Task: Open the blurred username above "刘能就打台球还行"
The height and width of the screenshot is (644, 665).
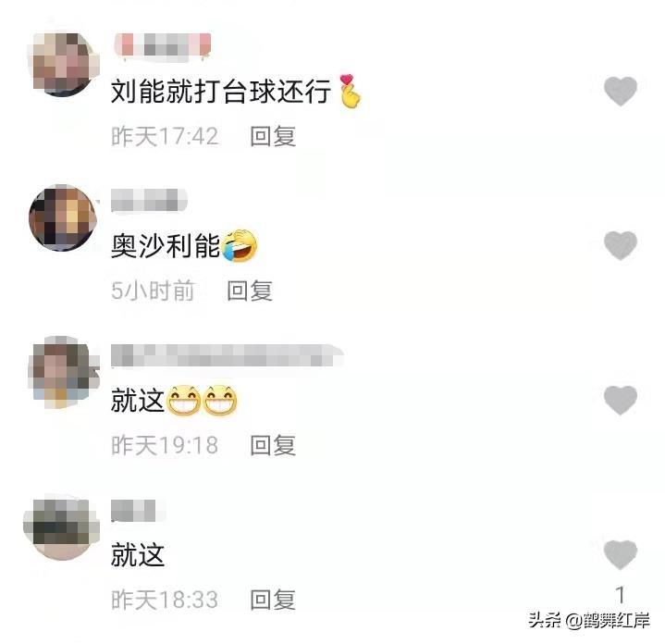Action: pyautogui.click(x=163, y=45)
